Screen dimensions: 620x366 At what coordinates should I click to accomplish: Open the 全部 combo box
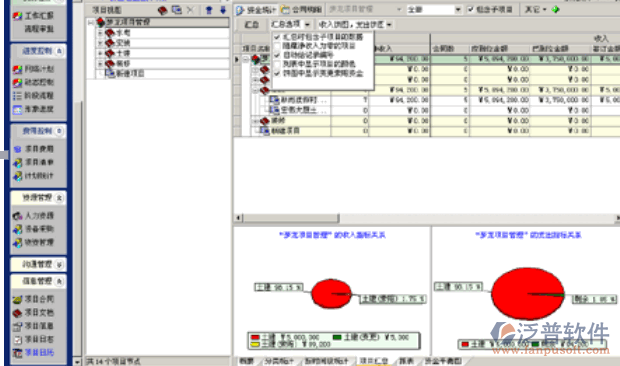tap(434, 9)
